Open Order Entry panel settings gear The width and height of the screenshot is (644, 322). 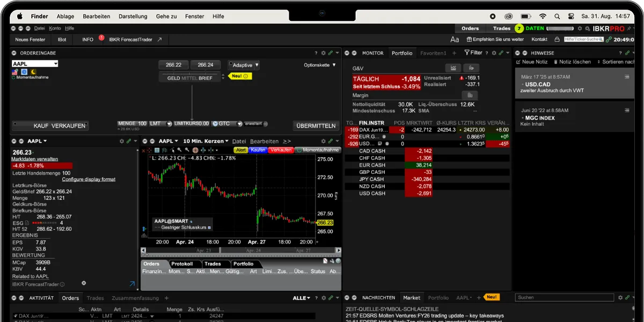tap(323, 53)
